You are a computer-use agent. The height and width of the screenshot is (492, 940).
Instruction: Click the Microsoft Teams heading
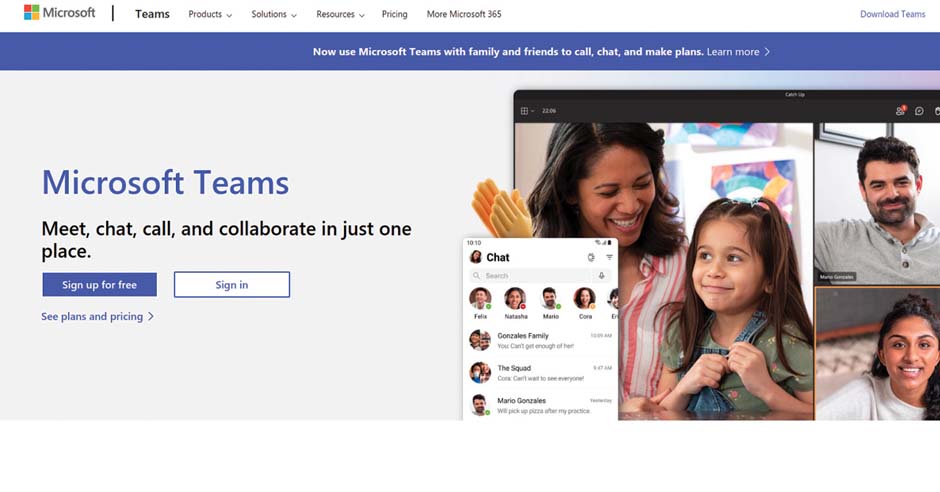[165, 182]
